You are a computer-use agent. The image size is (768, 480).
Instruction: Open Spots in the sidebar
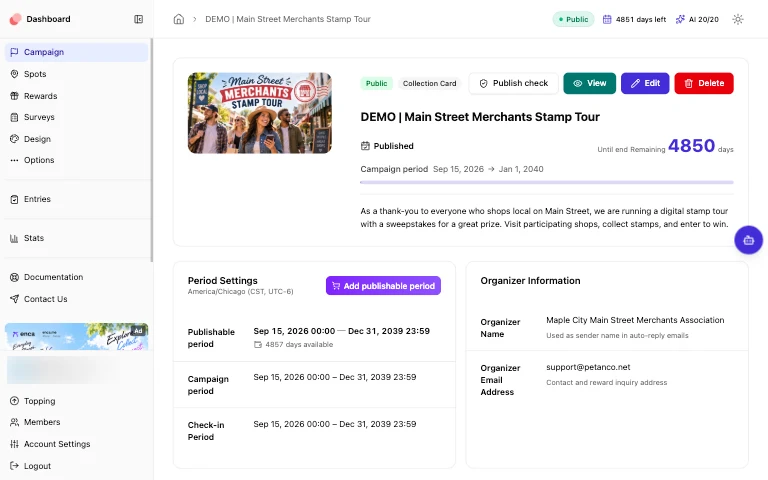[76, 74]
